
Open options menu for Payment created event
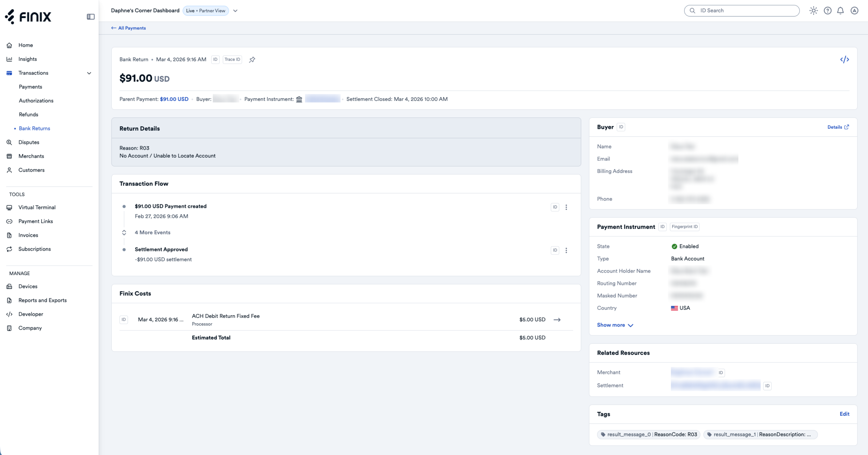[566, 207]
